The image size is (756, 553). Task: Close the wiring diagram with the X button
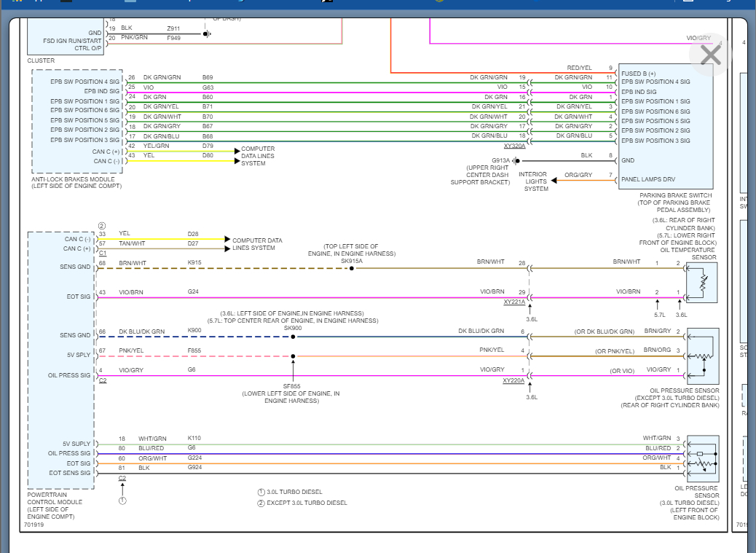point(709,55)
